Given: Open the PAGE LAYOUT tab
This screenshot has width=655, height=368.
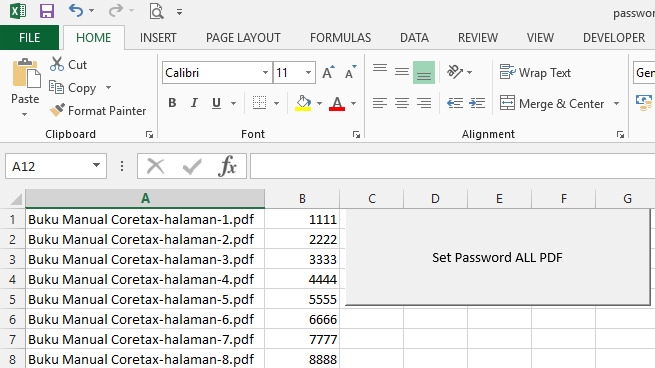Looking at the screenshot, I should pos(243,38).
